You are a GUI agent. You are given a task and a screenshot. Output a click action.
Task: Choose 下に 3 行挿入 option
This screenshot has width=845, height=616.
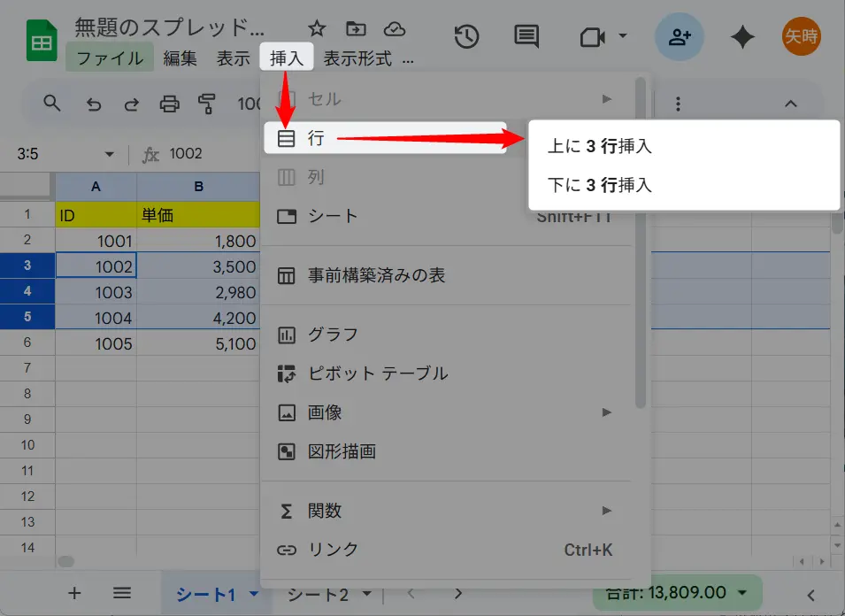599,186
